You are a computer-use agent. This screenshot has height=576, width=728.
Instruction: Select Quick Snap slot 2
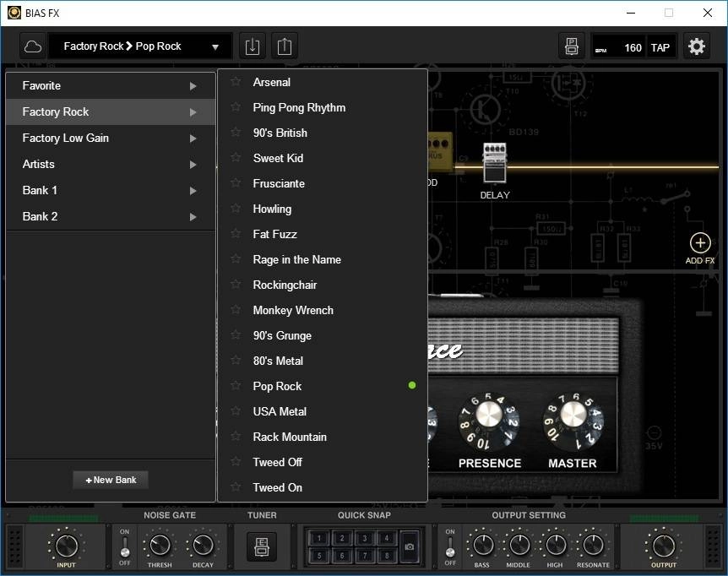pos(342,538)
